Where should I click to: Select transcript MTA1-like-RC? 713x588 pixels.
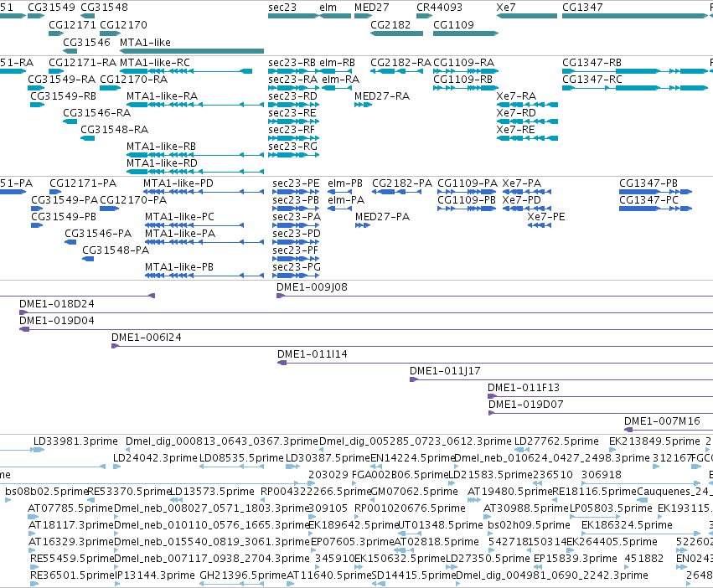tap(186, 71)
